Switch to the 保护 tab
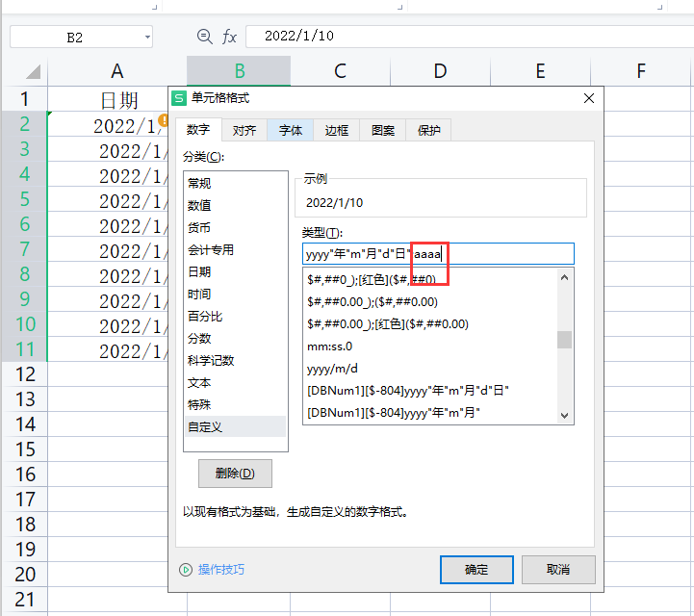 coord(428,131)
